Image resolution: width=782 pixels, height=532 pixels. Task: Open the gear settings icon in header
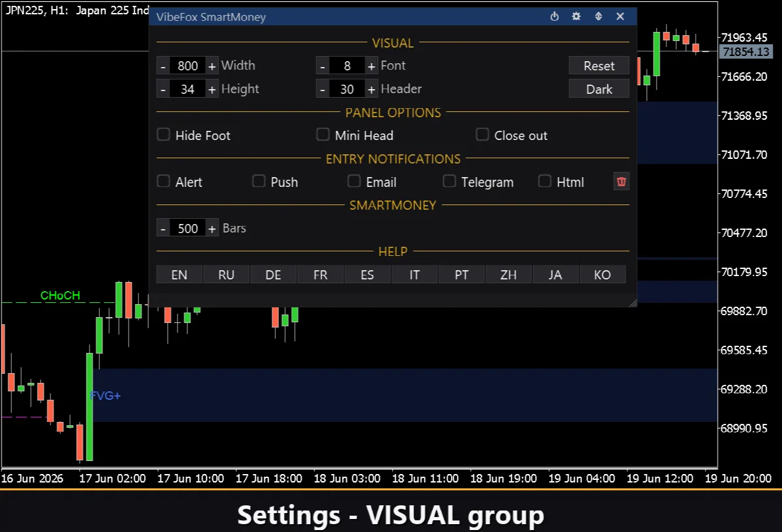[576, 17]
